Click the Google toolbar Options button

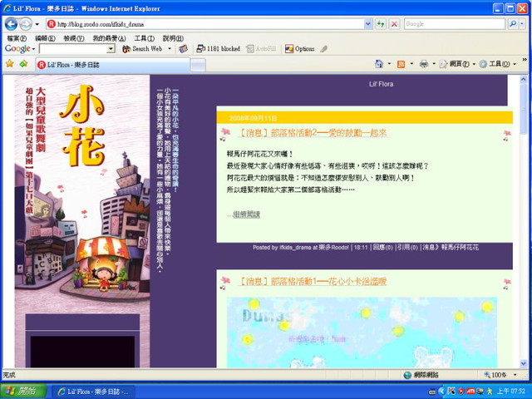pyautogui.click(x=300, y=49)
